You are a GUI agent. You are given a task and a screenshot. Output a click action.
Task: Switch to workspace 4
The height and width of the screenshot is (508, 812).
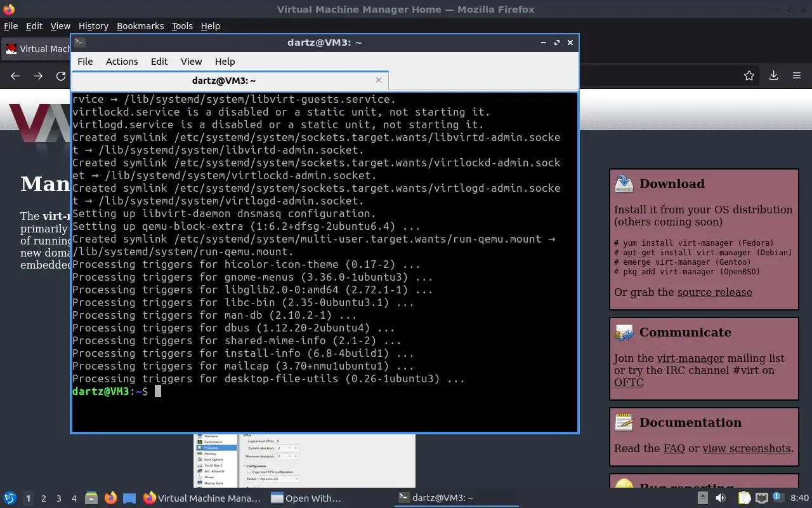point(74,498)
